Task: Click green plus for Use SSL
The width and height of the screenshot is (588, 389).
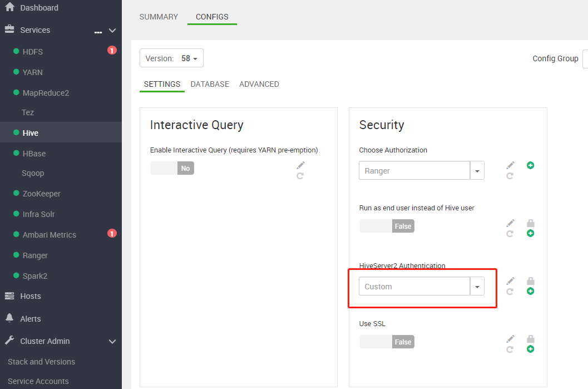Action: [x=530, y=349]
